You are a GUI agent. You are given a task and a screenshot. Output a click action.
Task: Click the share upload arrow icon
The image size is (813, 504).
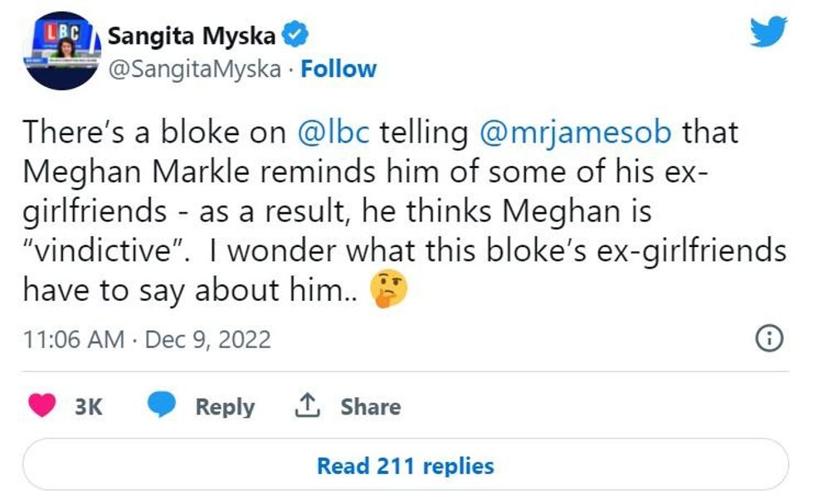pos(308,406)
